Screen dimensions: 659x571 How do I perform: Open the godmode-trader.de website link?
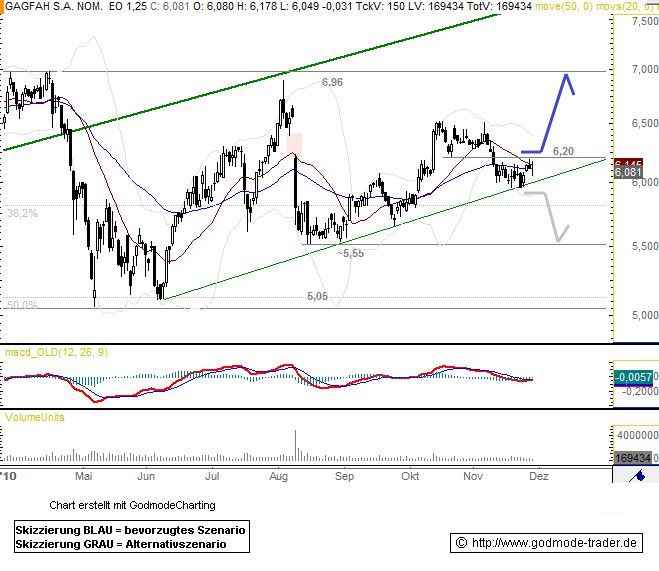(x=544, y=543)
